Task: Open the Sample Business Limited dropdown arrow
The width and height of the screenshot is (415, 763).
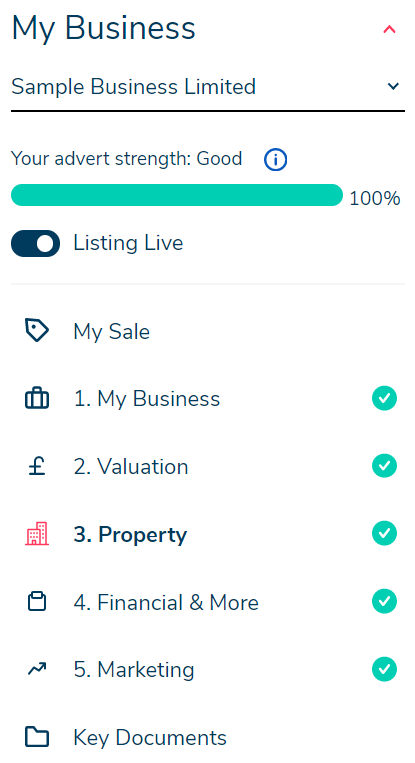Action: [393, 87]
